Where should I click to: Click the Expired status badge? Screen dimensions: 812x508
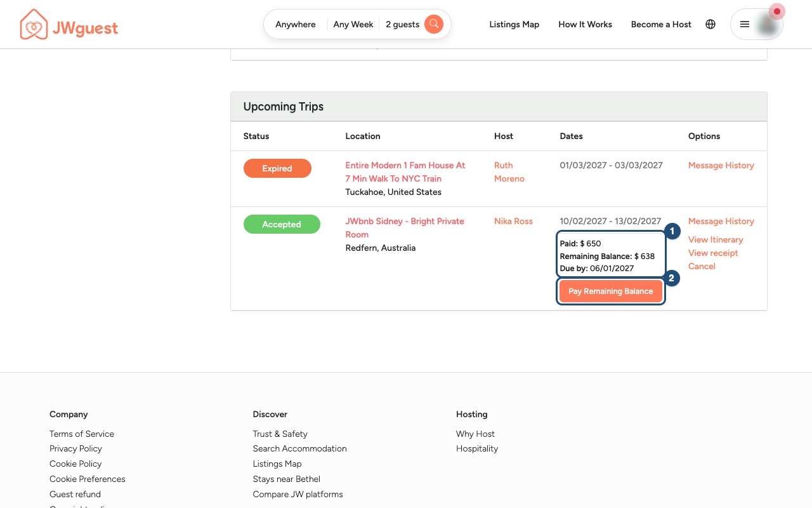point(277,168)
